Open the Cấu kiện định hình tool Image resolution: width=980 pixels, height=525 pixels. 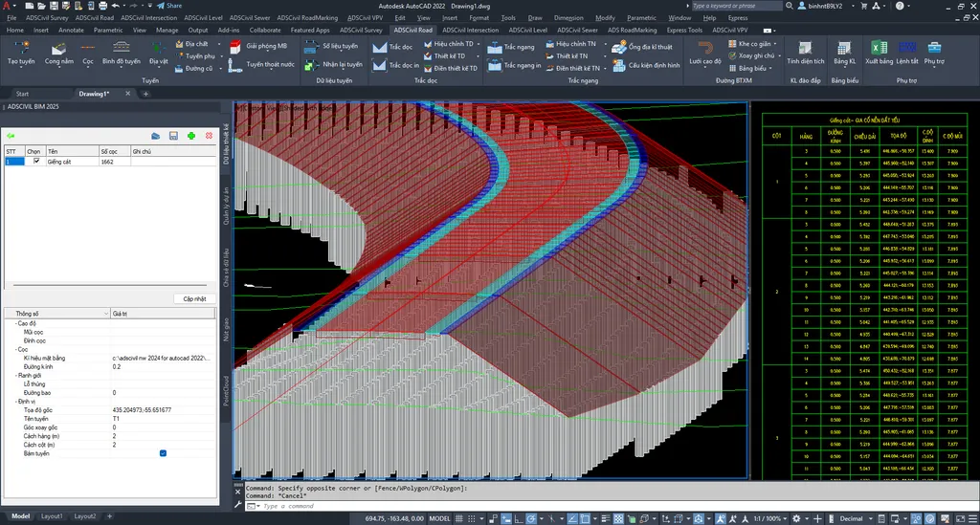[646, 65]
